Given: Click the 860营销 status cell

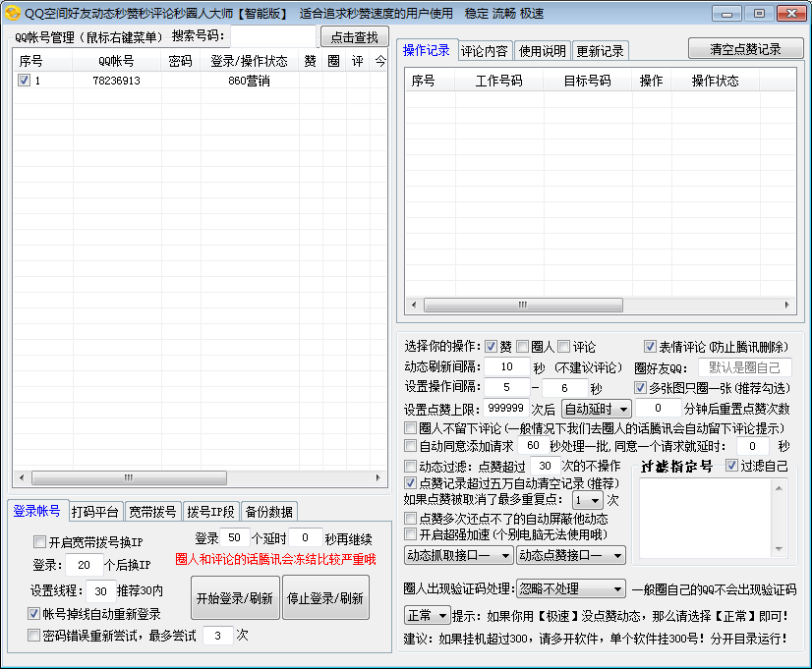Looking at the screenshot, I should tap(249, 81).
